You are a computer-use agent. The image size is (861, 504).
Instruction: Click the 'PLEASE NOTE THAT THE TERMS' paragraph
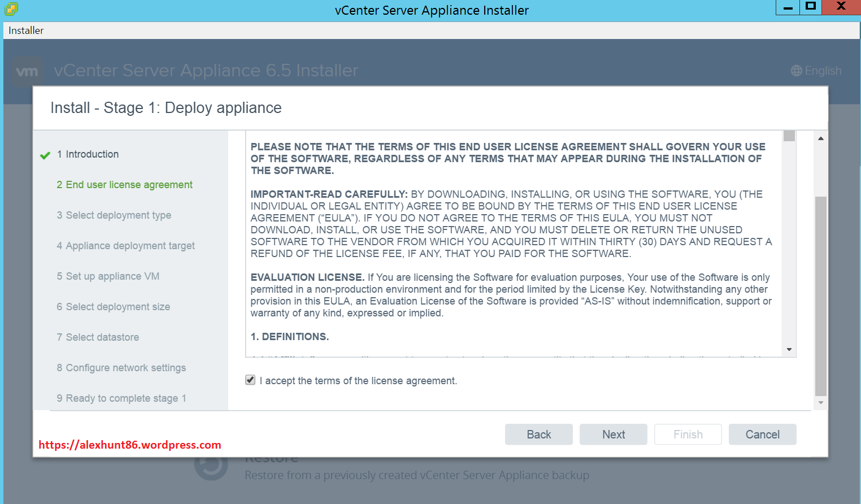point(508,159)
